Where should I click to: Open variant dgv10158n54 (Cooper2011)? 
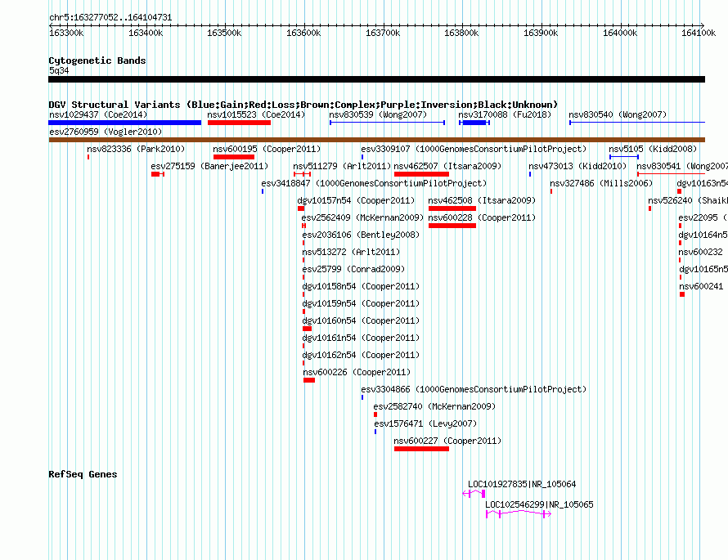tap(361, 286)
